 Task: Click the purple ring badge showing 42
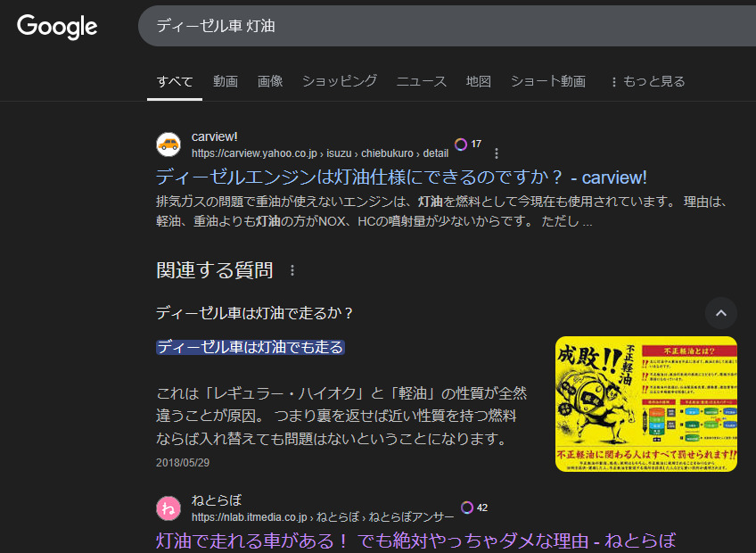coord(474,508)
